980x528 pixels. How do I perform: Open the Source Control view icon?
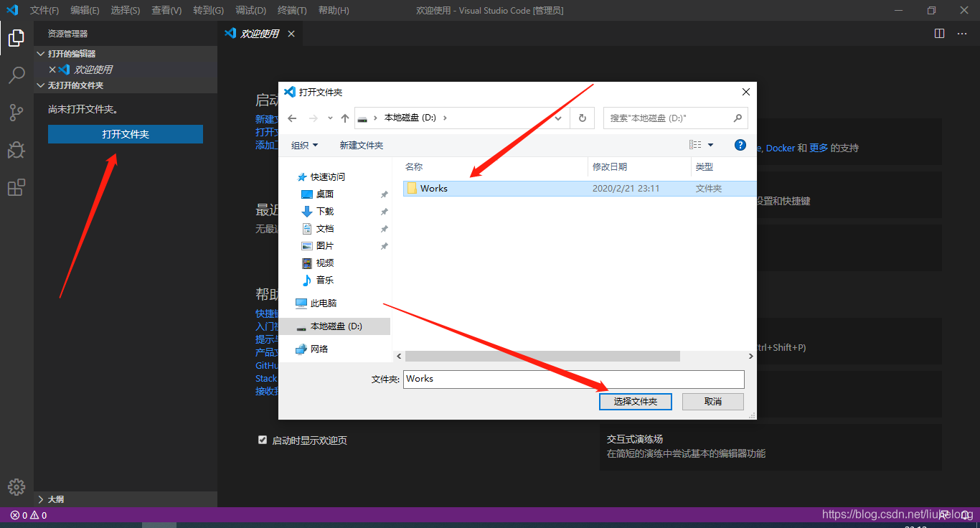tap(17, 112)
